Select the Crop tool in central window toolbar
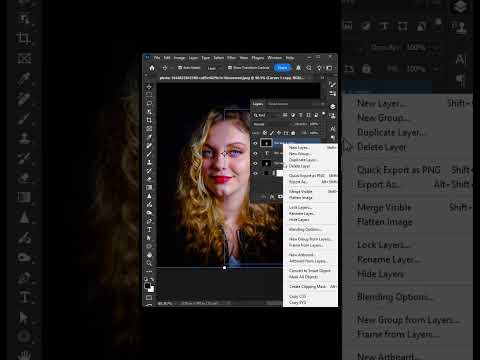The image size is (480, 360). tap(149, 120)
